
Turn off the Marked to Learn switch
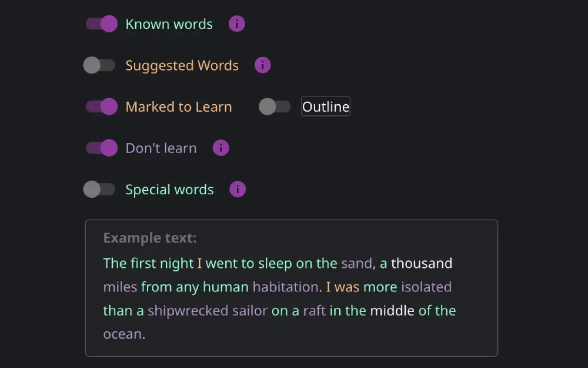point(102,107)
